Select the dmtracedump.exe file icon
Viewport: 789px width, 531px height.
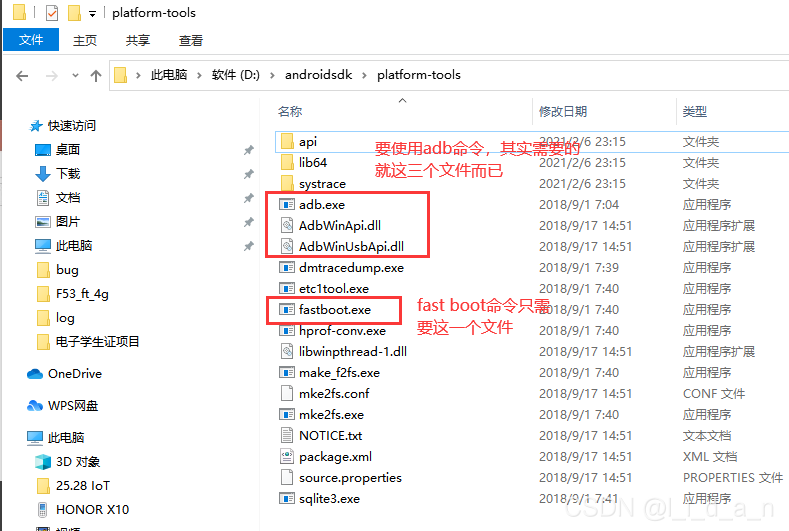[287, 267]
